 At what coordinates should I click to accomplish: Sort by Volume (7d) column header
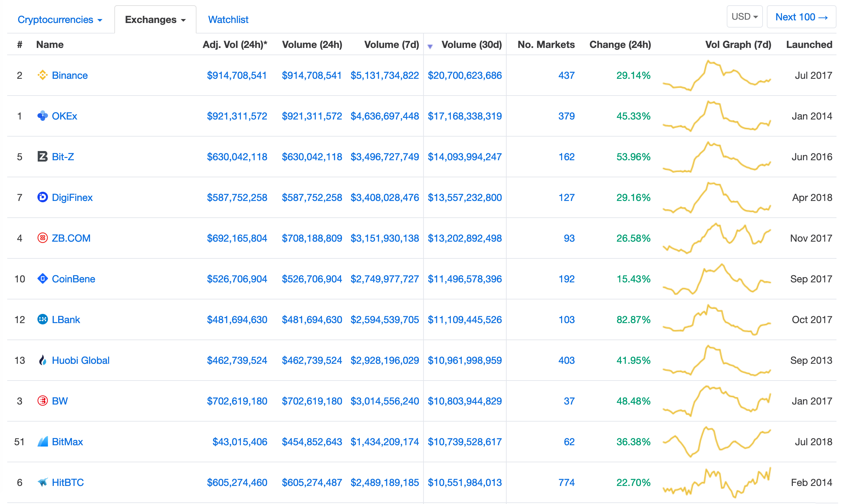click(x=391, y=45)
